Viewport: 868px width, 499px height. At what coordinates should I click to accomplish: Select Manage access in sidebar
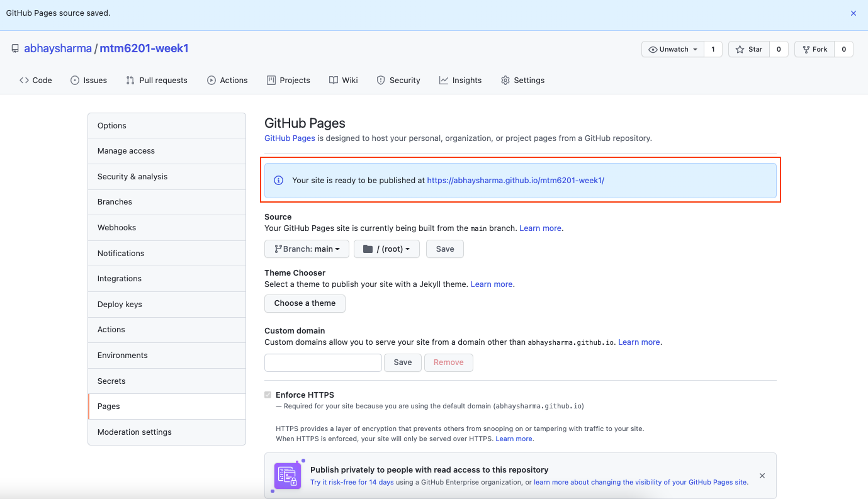[x=167, y=151]
